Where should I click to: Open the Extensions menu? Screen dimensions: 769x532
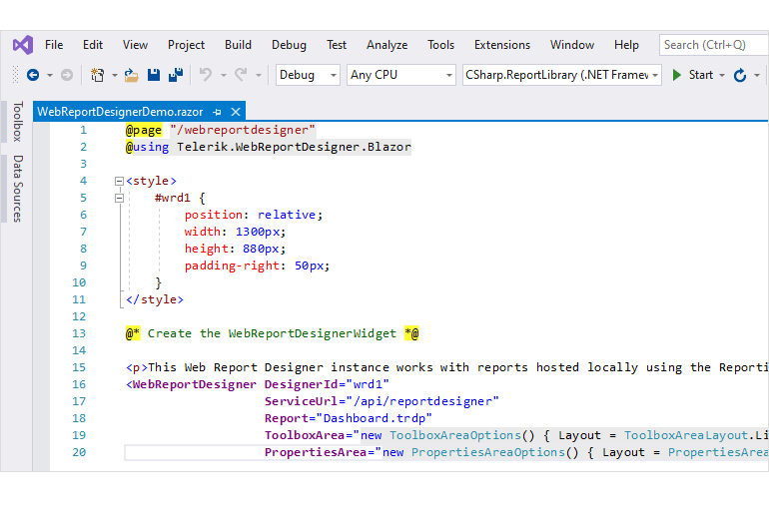click(502, 45)
